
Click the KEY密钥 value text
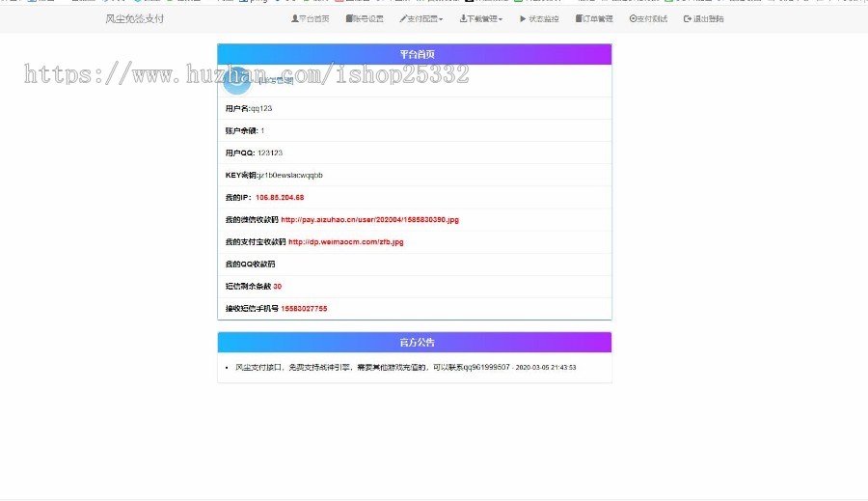coord(290,175)
